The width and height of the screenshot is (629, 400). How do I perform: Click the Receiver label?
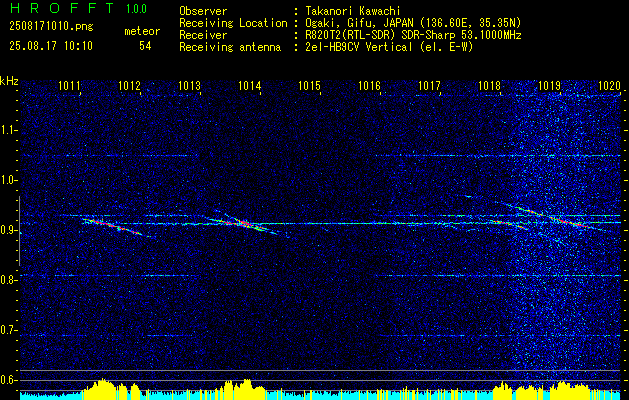[x=203, y=35]
